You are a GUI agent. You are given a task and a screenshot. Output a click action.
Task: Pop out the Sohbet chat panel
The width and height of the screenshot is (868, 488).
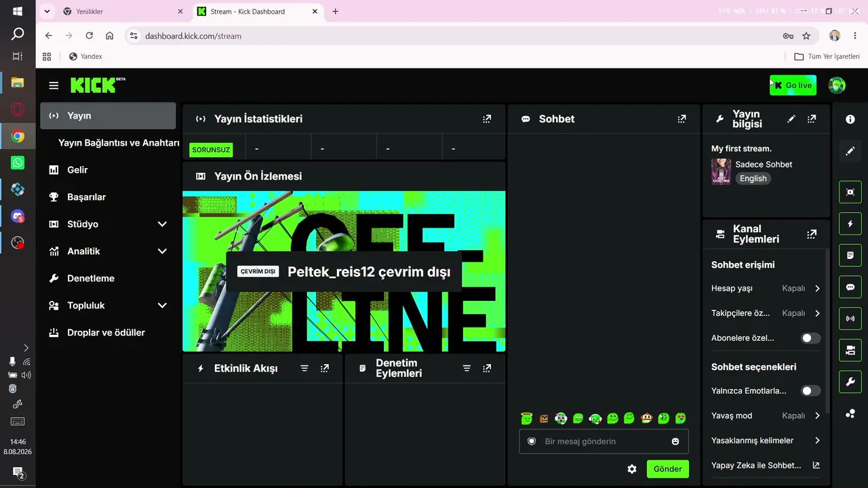682,119
